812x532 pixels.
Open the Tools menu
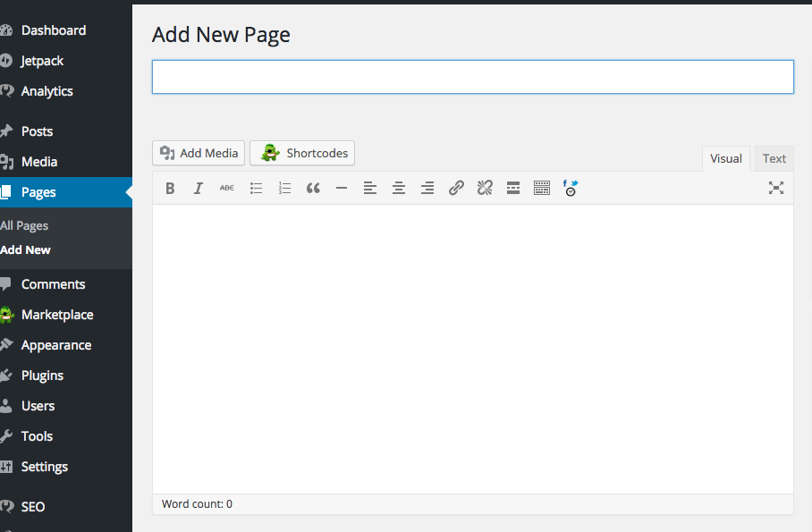click(37, 436)
